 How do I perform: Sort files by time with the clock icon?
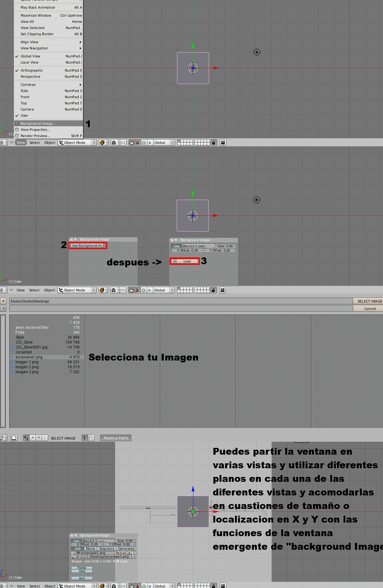tap(39, 438)
